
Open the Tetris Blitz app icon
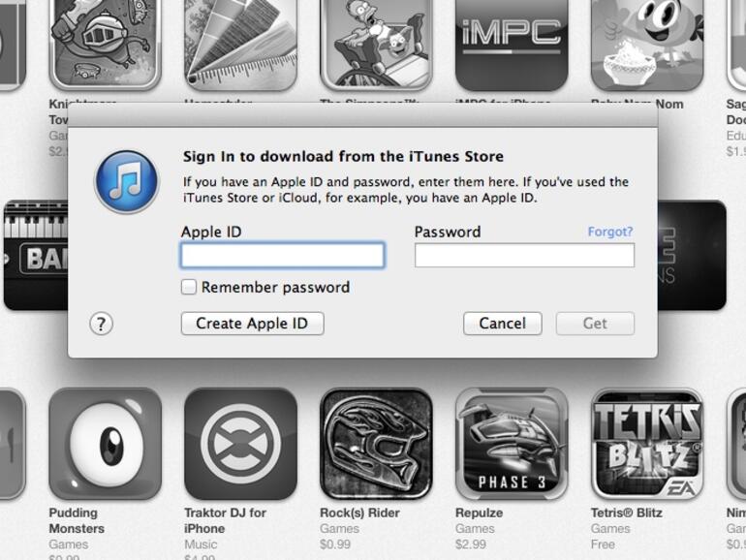[x=647, y=444]
